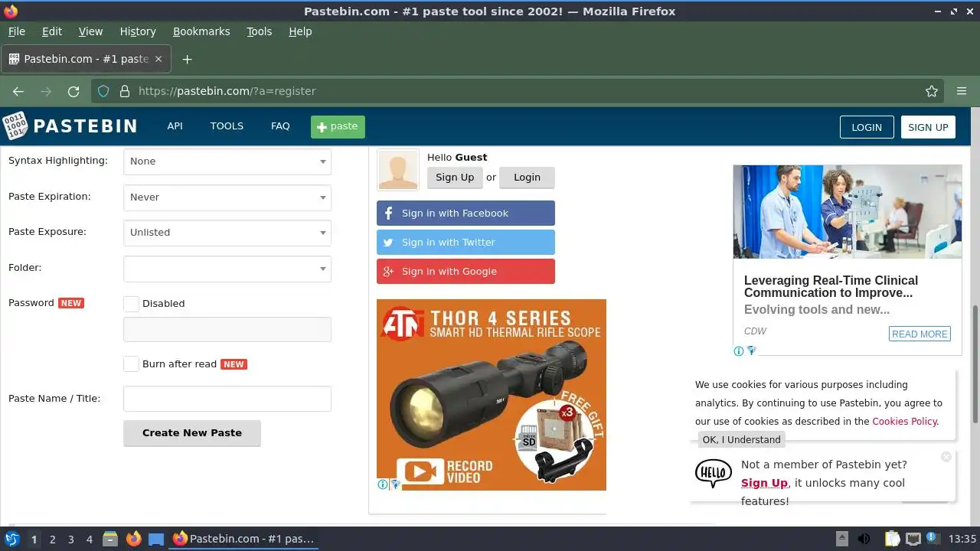Viewport: 980px width, 551px height.
Task: Click the LOGIN button in header
Action: [867, 127]
